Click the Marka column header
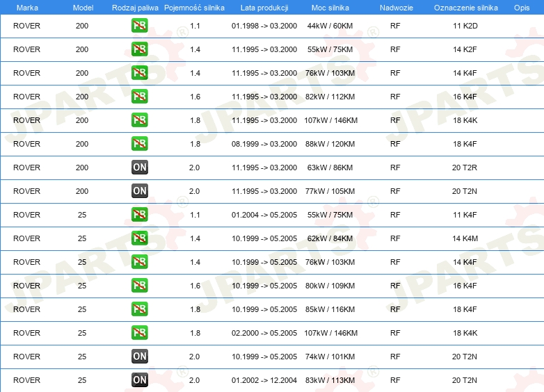This screenshot has height=392, width=544. [x=27, y=8]
